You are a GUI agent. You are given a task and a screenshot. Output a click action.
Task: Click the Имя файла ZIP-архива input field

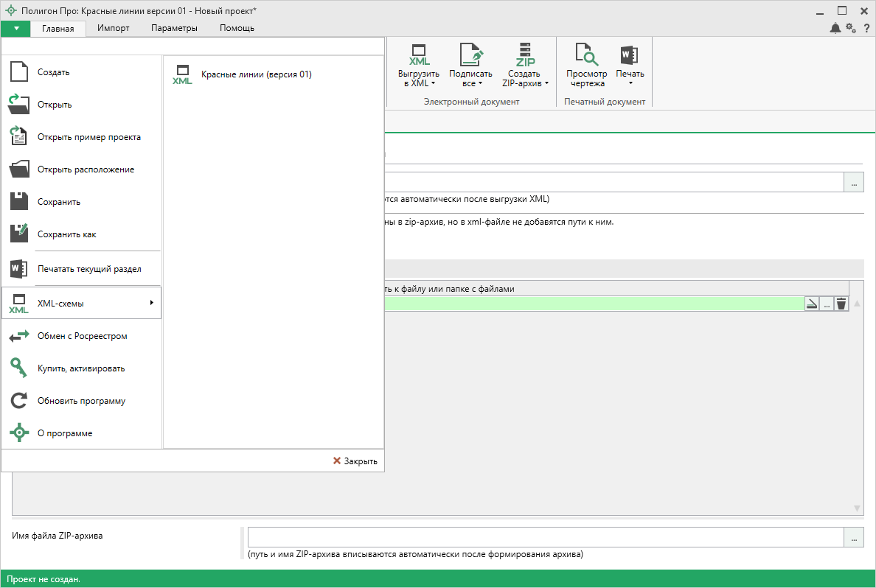(545, 537)
